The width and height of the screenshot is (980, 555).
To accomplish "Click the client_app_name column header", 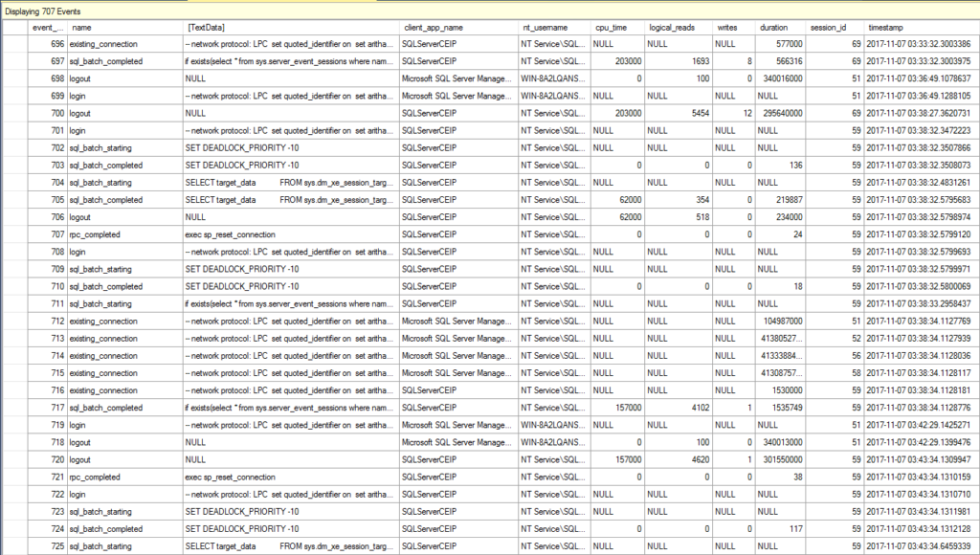I will (x=436, y=28).
